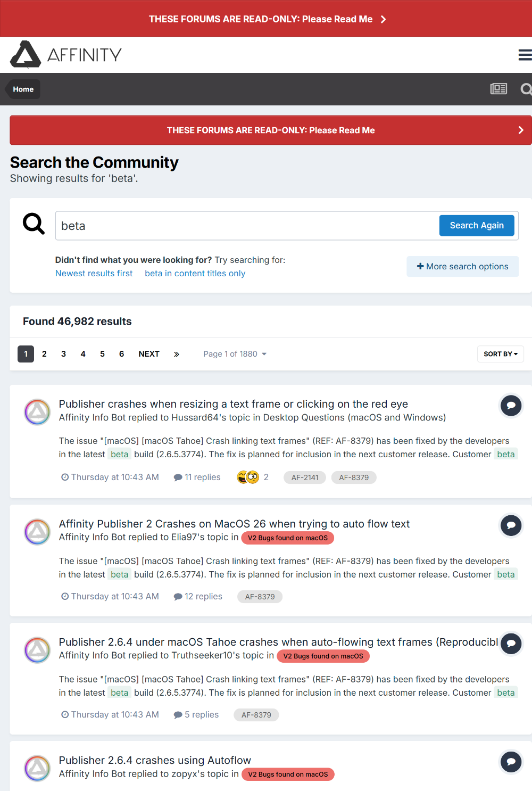This screenshot has width=532, height=791.
Task: Select current page 1 button
Action: 26,354
